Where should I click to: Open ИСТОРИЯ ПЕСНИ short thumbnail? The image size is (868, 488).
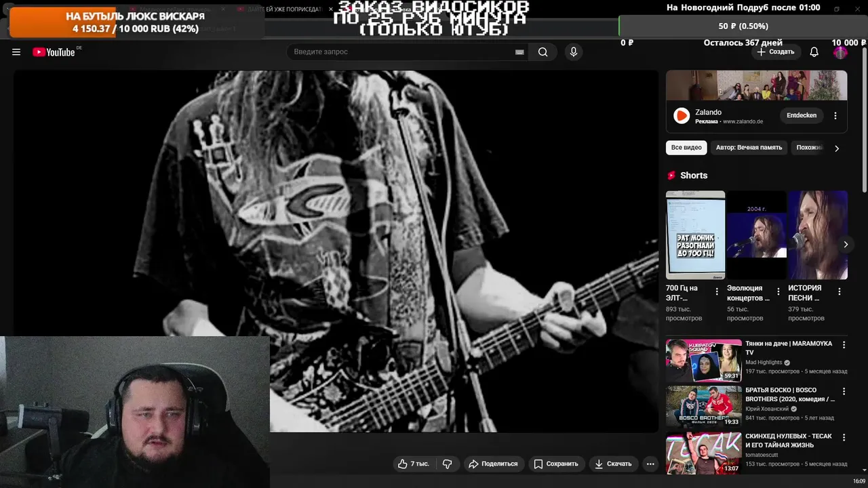point(818,235)
